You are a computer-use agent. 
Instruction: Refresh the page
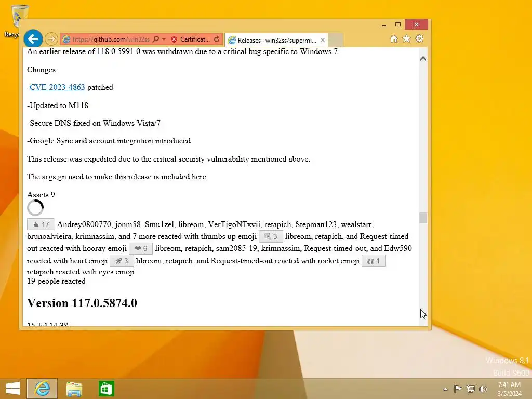[x=217, y=39]
